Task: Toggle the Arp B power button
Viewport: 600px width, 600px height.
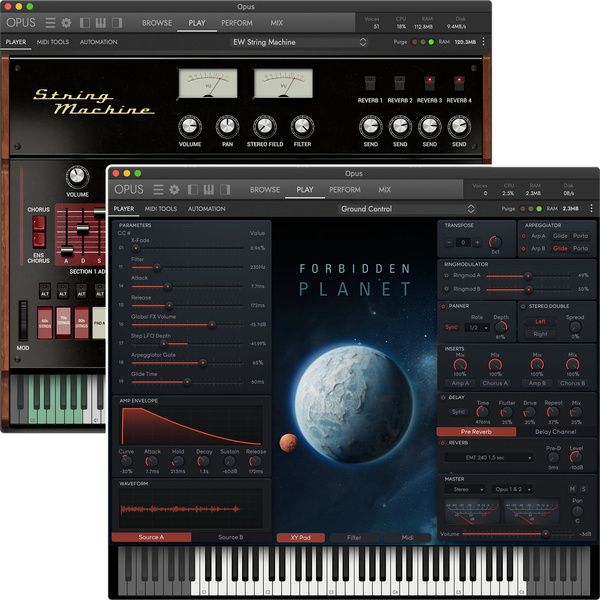Action: (523, 248)
